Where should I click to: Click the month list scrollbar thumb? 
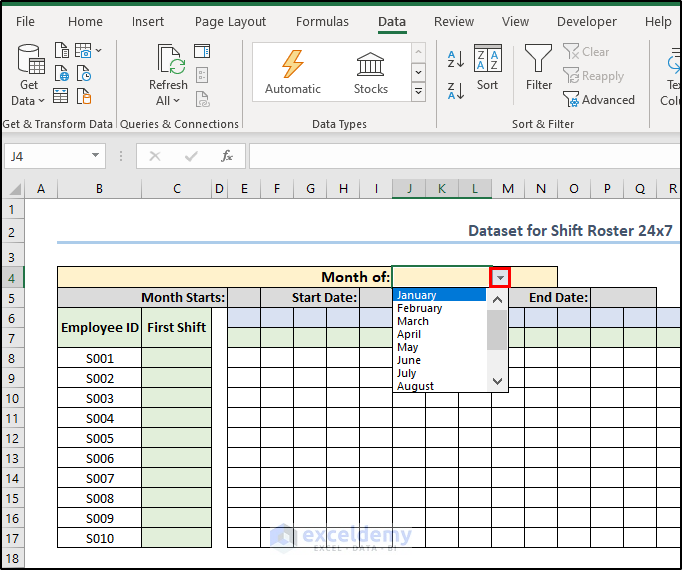click(x=497, y=330)
